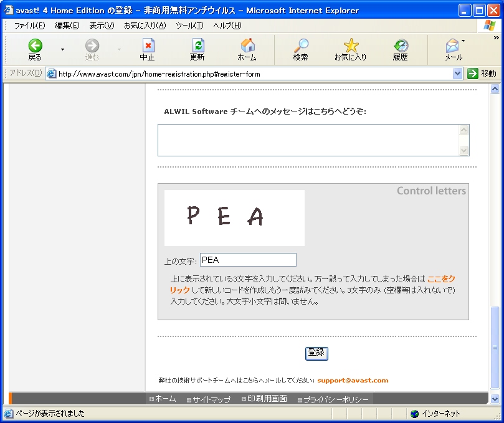Open the ツール(T) menu
The image size is (504, 423).
pos(189,26)
